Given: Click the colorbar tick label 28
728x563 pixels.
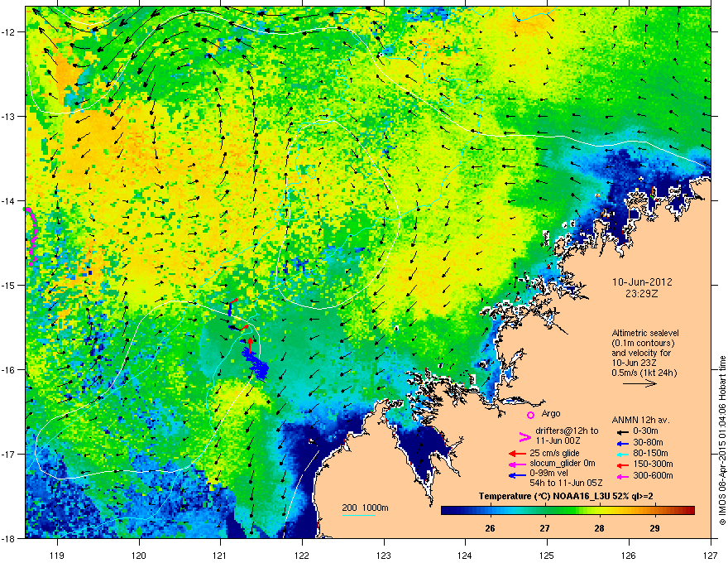Looking at the screenshot, I should click(x=600, y=528).
